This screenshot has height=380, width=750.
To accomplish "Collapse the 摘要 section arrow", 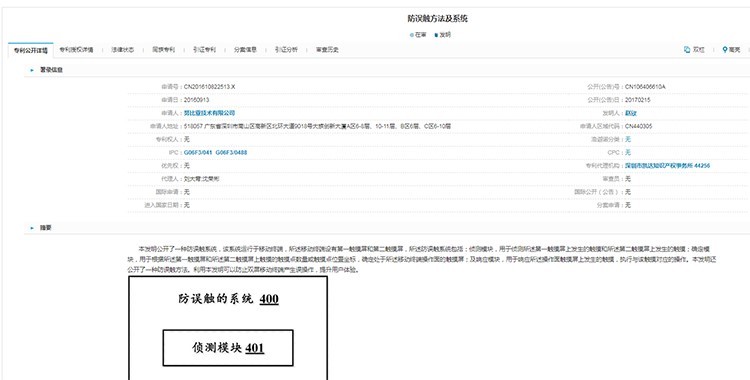I will click(x=32, y=228).
